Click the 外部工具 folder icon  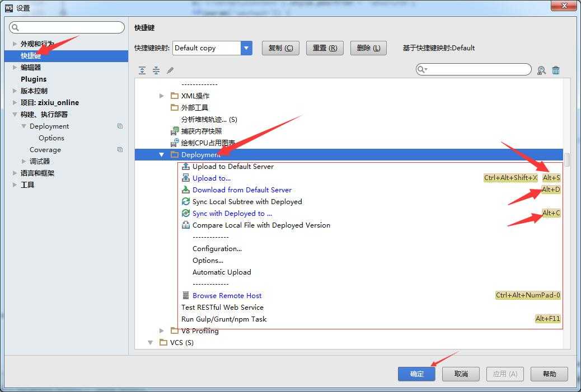pyautogui.click(x=175, y=107)
